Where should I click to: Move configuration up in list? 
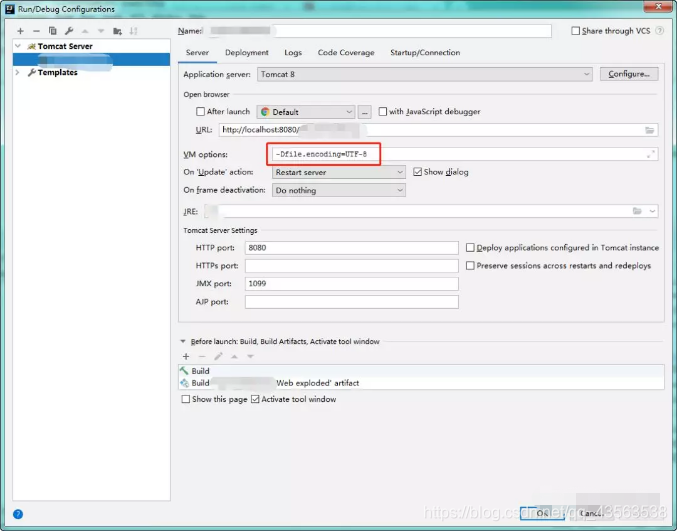[85, 31]
